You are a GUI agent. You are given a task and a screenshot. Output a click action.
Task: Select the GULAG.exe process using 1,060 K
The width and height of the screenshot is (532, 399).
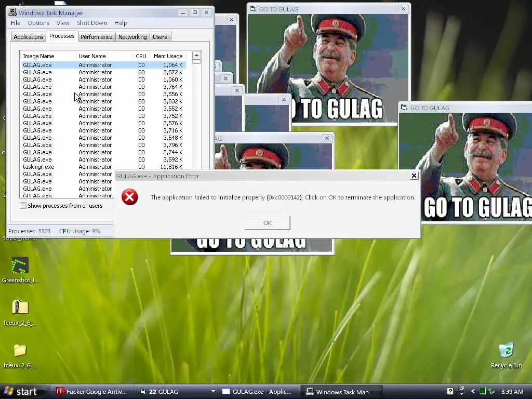(103, 79)
